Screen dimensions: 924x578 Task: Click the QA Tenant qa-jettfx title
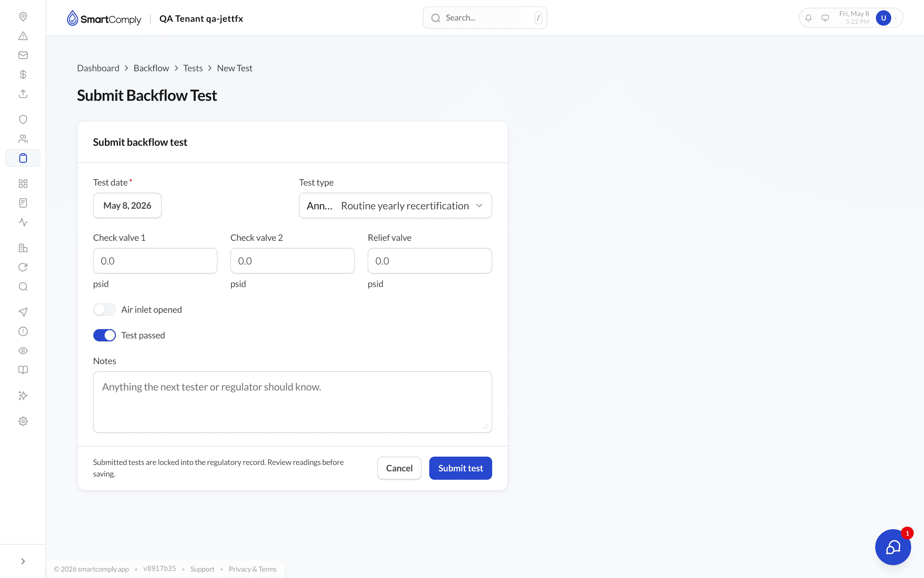[x=201, y=19]
